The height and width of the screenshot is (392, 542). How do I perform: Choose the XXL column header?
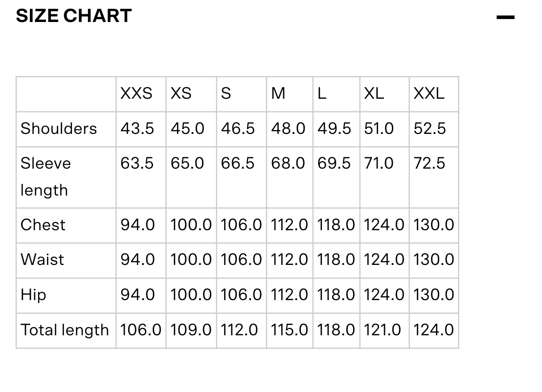[x=429, y=93]
